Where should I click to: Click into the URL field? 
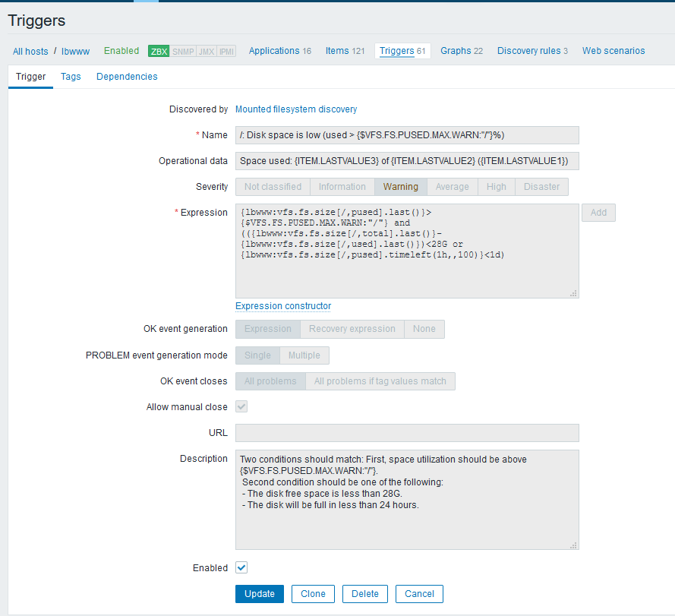tap(407, 433)
